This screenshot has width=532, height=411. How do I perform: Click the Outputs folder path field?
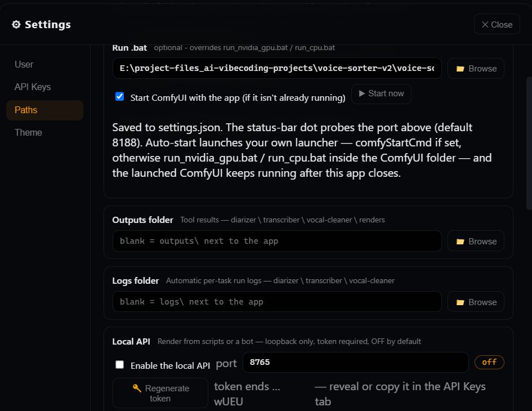click(x=277, y=241)
